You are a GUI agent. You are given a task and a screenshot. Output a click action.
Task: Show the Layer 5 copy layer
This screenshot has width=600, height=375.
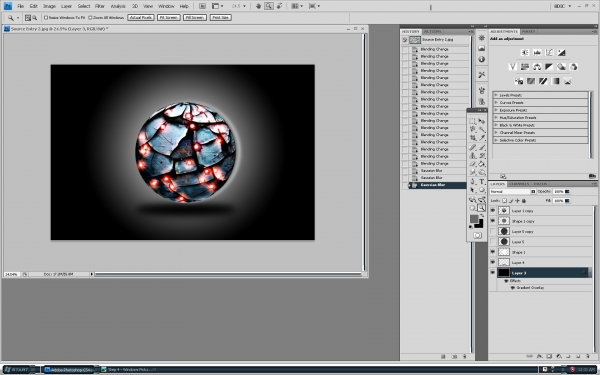click(493, 231)
